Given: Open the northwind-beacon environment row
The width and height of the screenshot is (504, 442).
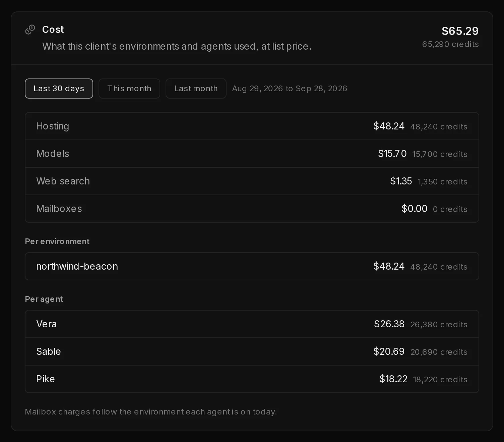Looking at the screenshot, I should (252, 266).
